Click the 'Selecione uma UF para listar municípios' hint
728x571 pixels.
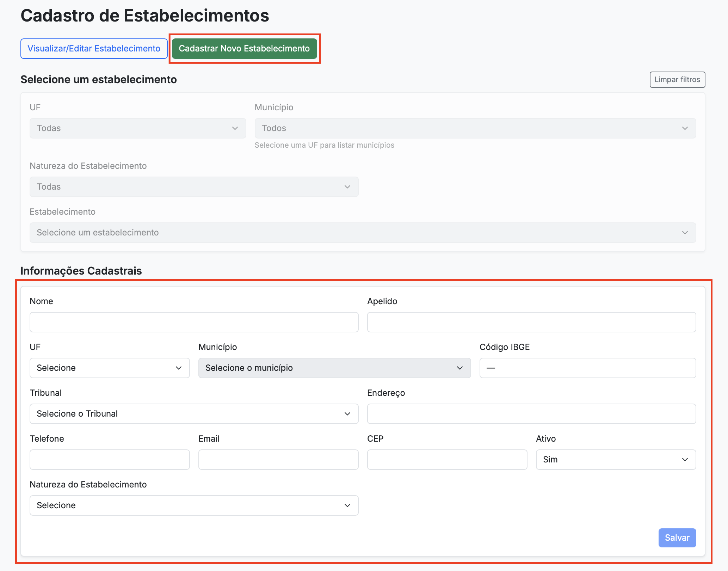(325, 145)
